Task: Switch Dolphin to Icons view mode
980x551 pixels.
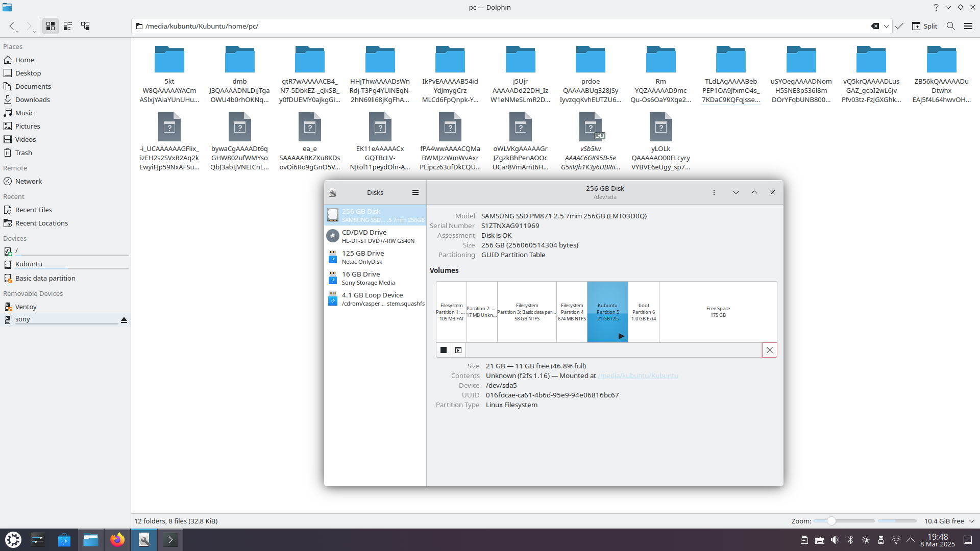Action: click(x=50, y=26)
